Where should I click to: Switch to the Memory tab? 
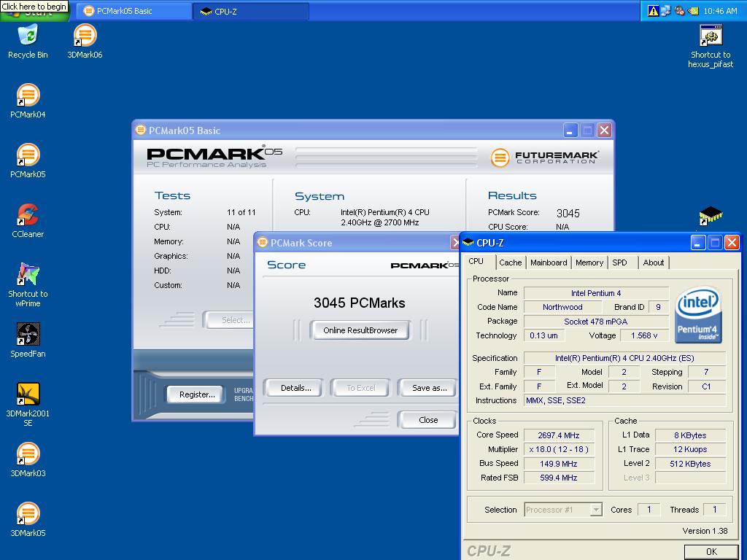click(589, 262)
